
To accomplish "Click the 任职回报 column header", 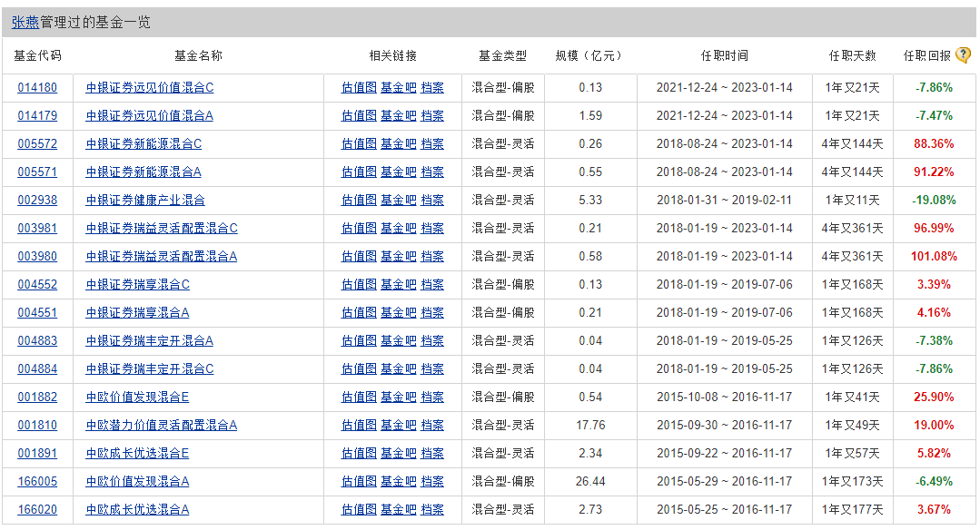I will click(926, 55).
